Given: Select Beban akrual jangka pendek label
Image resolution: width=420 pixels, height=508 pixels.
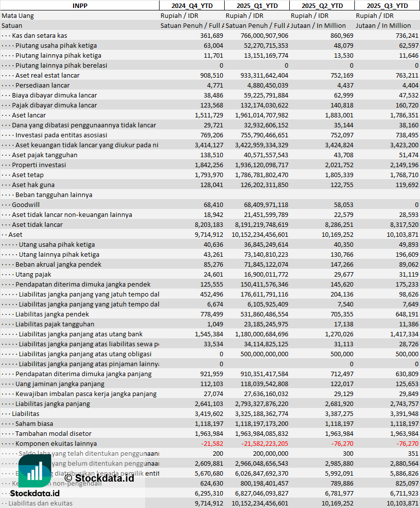Looking at the screenshot, I should pyautogui.click(x=58, y=265).
